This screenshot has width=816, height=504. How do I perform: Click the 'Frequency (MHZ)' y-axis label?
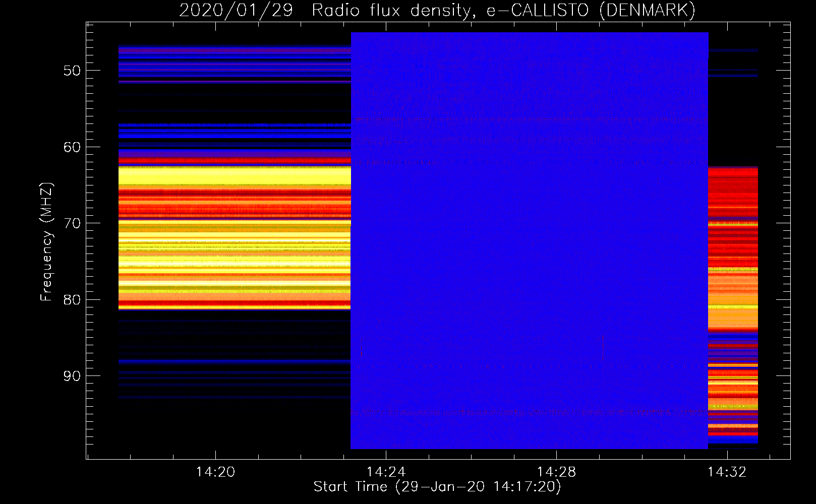point(46,242)
